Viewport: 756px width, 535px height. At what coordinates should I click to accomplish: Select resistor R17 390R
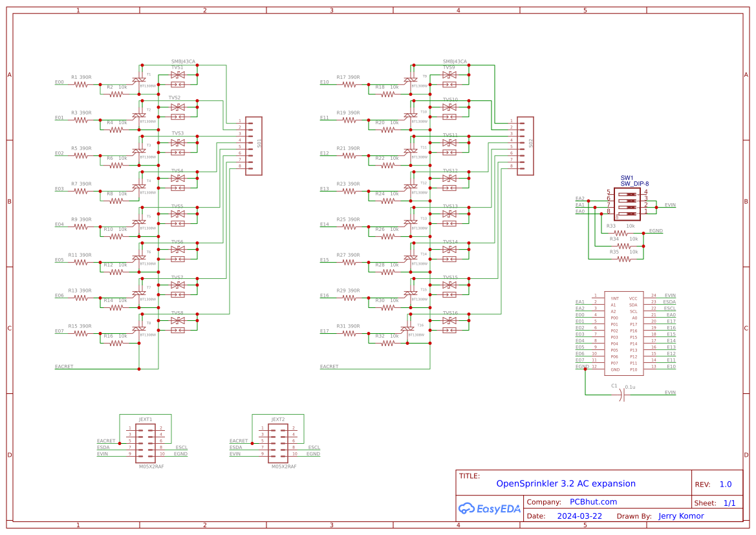pyautogui.click(x=349, y=83)
